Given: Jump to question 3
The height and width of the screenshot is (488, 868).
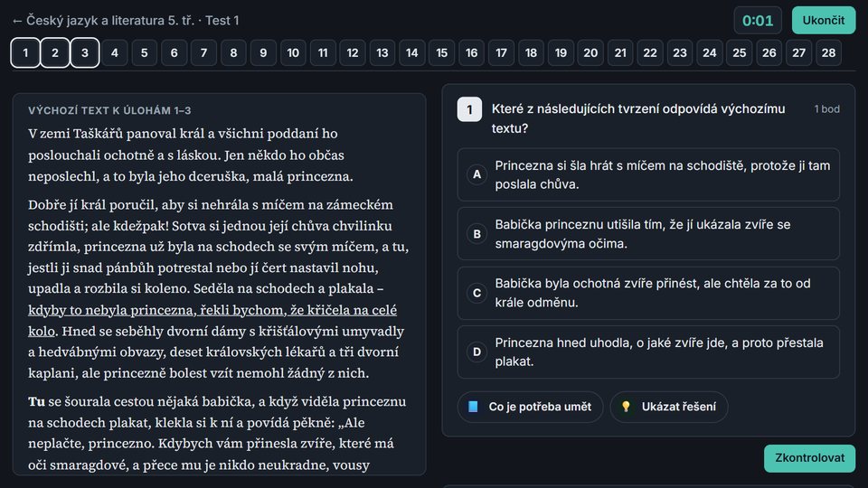Looking at the screenshot, I should pyautogui.click(x=85, y=53).
